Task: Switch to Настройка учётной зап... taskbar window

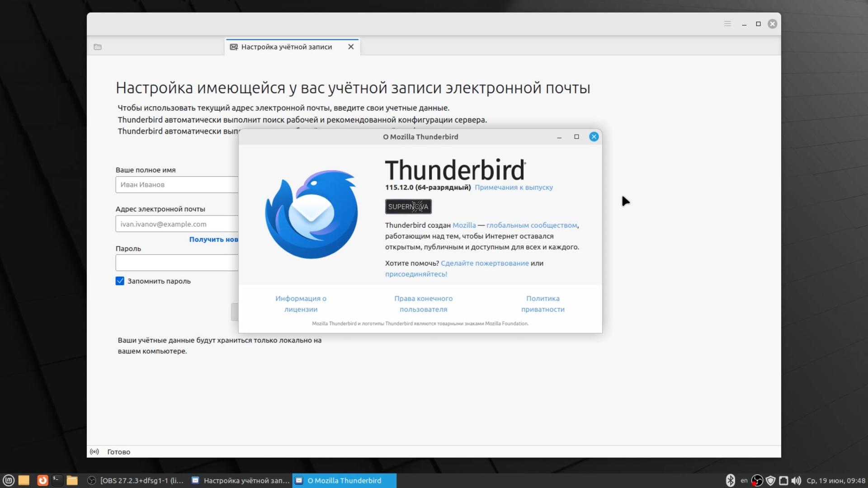Action: point(241,480)
